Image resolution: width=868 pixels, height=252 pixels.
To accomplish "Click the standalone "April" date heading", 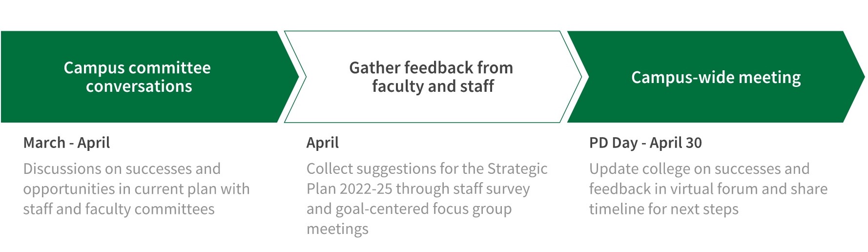I will pos(322,143).
